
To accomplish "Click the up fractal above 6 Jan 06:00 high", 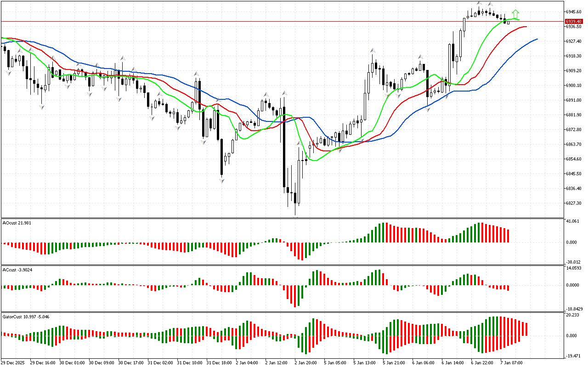I will click(x=420, y=57).
